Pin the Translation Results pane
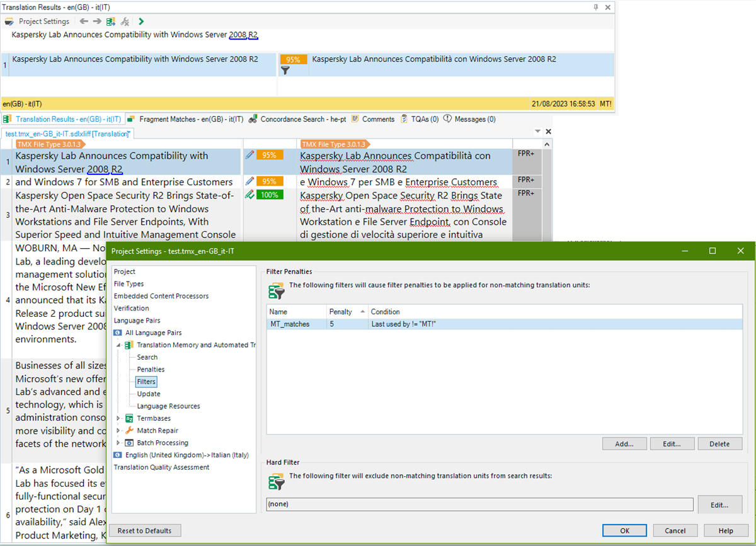 click(x=596, y=7)
